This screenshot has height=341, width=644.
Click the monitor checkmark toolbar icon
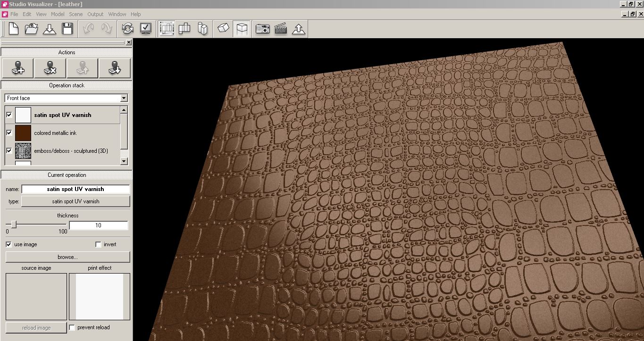[145, 29]
